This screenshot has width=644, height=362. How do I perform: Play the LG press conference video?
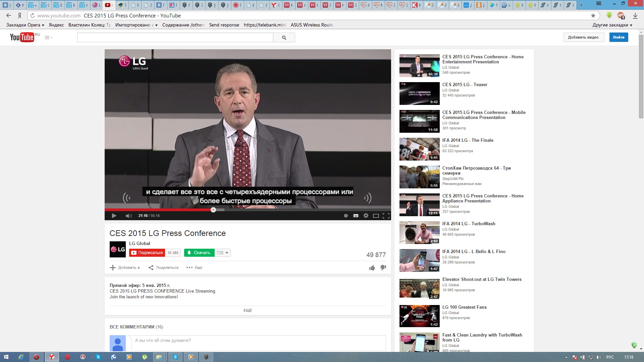[x=114, y=216]
